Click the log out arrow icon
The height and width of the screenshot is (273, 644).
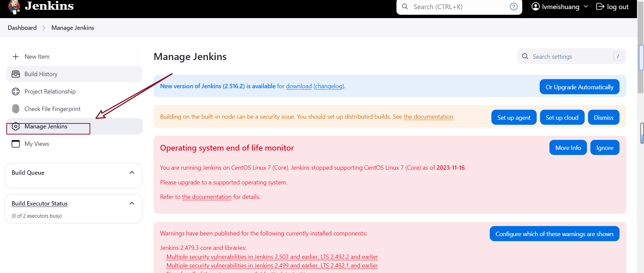pos(600,6)
